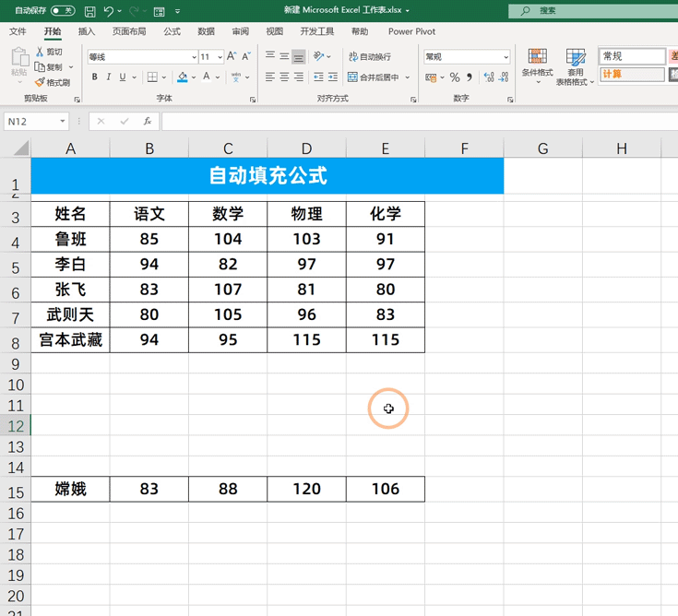This screenshot has width=678, height=616.
Task: Click the cell borders icon
Action: tap(152, 77)
